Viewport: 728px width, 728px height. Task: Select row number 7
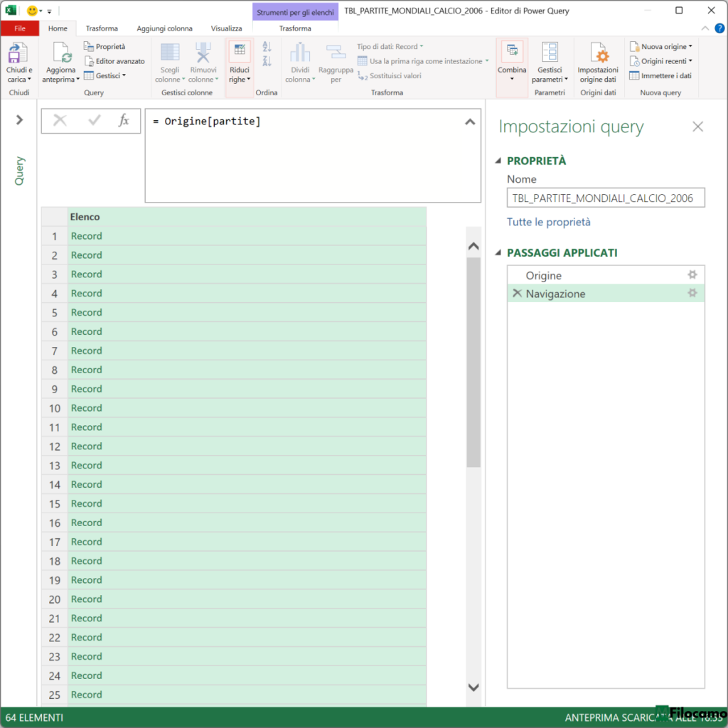click(x=54, y=351)
